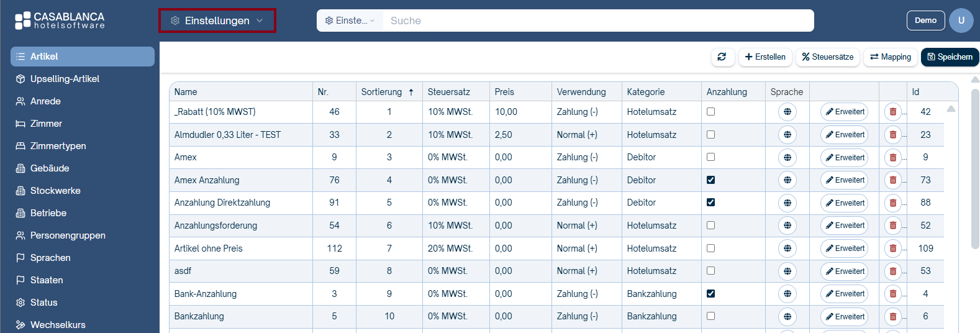Open the Mapping dialog
The width and height of the screenshot is (980, 333).
coord(891,57)
